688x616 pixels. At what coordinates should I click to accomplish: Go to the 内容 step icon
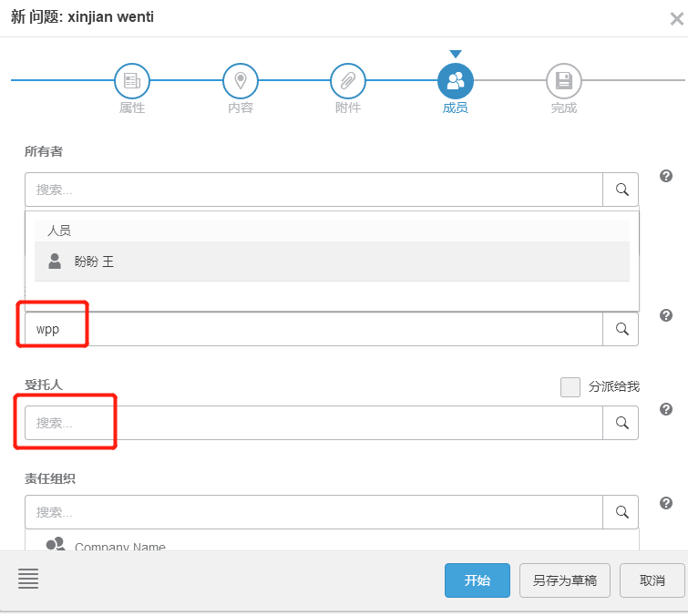pos(241,81)
